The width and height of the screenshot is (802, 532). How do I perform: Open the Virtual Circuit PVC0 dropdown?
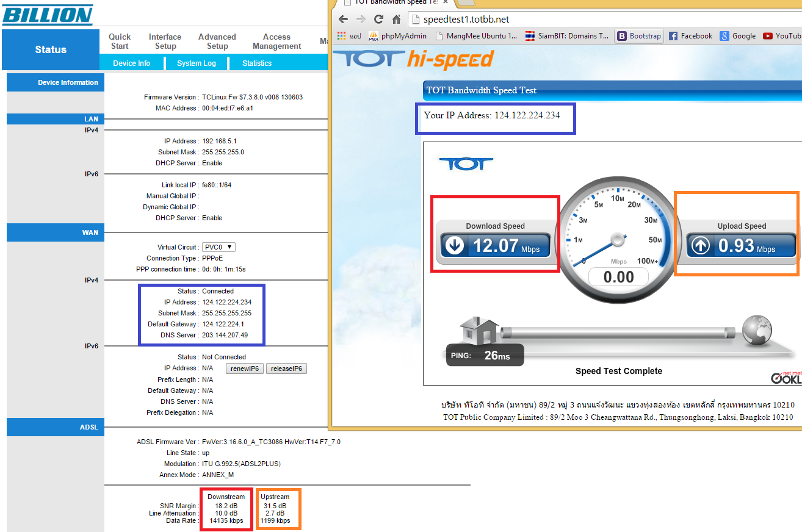click(219, 247)
